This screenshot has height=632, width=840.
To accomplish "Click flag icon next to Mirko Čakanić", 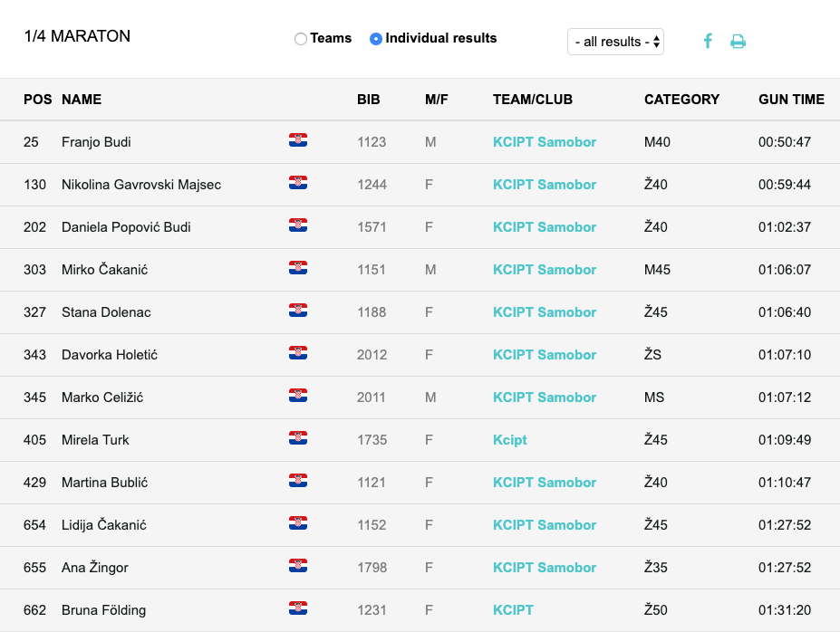I will [x=298, y=268].
